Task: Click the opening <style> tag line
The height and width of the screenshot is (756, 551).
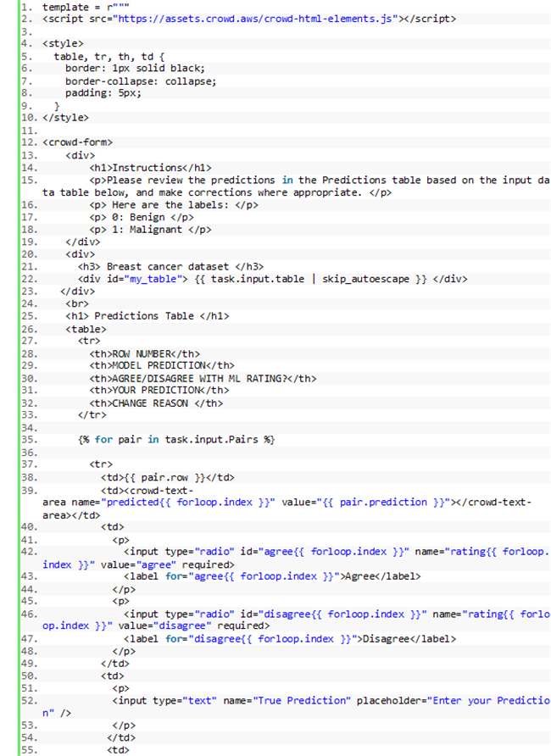Action: coord(63,43)
